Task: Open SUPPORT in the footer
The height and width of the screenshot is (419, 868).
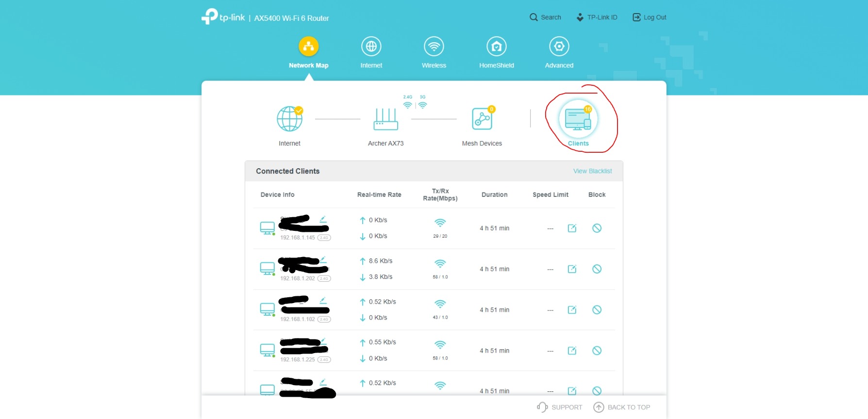Action: tap(560, 407)
